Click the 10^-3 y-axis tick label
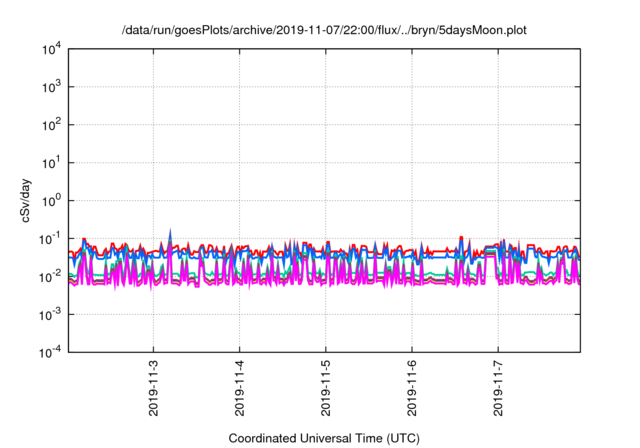Image resolution: width=640 pixels, height=448 pixels. tap(48, 314)
